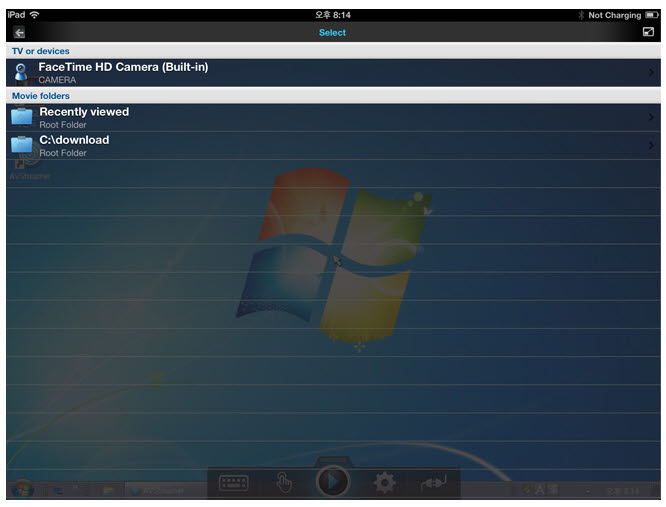Click the webcam icon beside FaceTime HD Camera
This screenshot has height=507, width=666.
[20, 72]
